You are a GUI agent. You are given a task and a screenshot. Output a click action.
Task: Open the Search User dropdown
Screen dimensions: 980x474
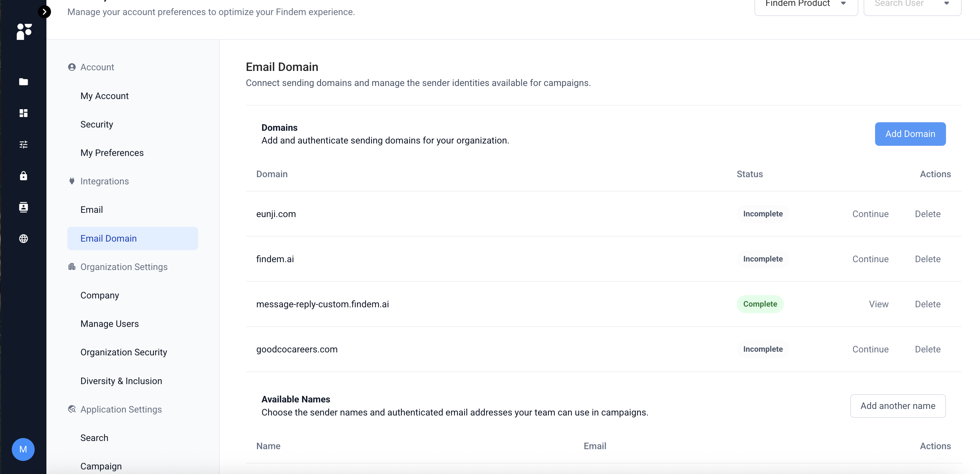(x=912, y=5)
